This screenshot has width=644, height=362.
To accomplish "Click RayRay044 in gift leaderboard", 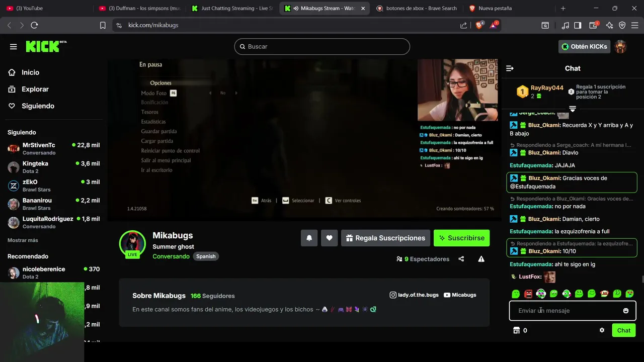I will point(547,88).
